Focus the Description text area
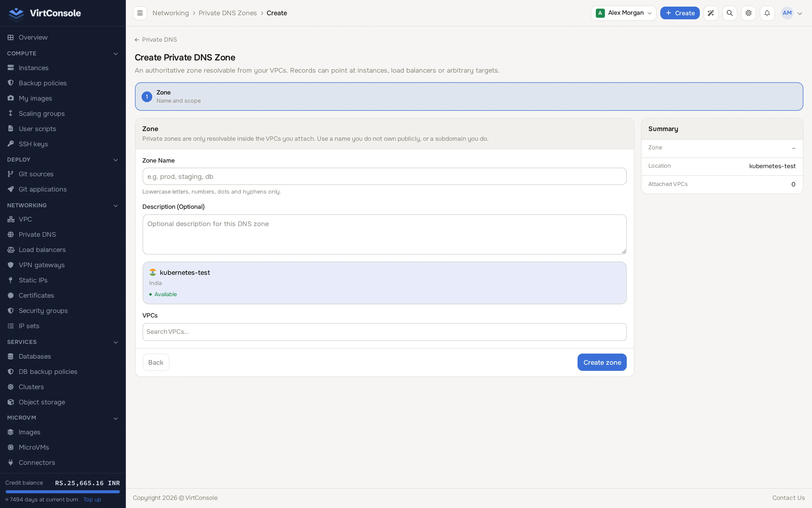The image size is (812, 508). pyautogui.click(x=384, y=234)
